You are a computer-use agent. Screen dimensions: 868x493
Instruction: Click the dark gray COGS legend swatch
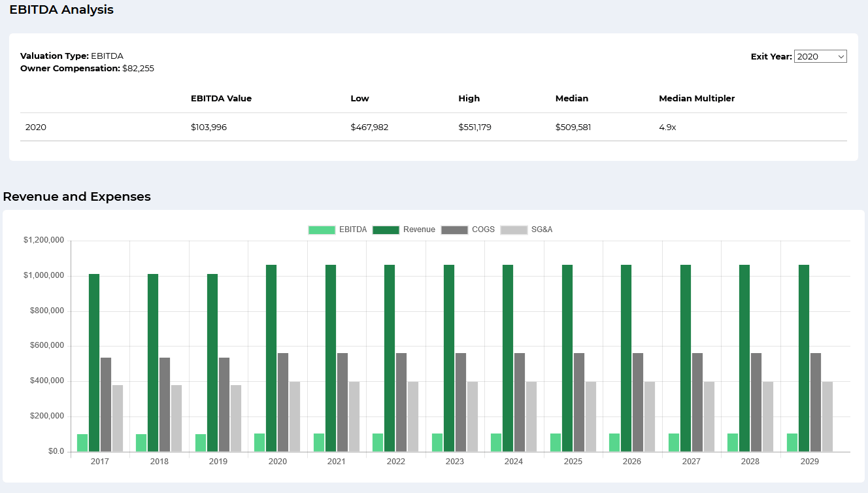(454, 230)
